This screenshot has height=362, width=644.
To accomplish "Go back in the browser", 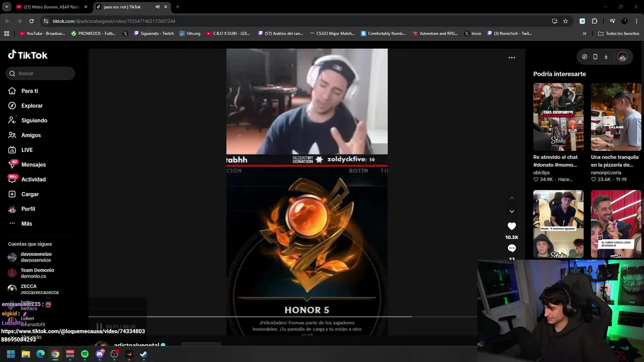I will 7,21.
